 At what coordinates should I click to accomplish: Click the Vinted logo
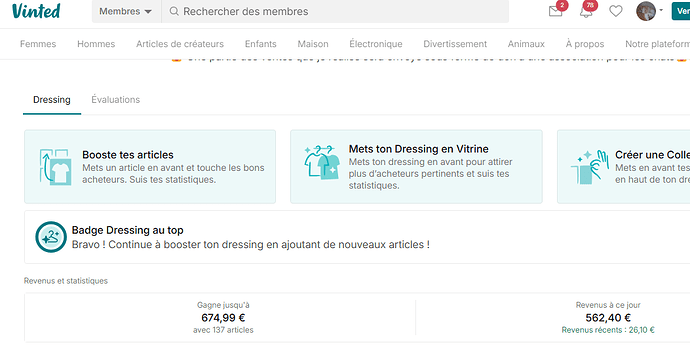[36, 11]
